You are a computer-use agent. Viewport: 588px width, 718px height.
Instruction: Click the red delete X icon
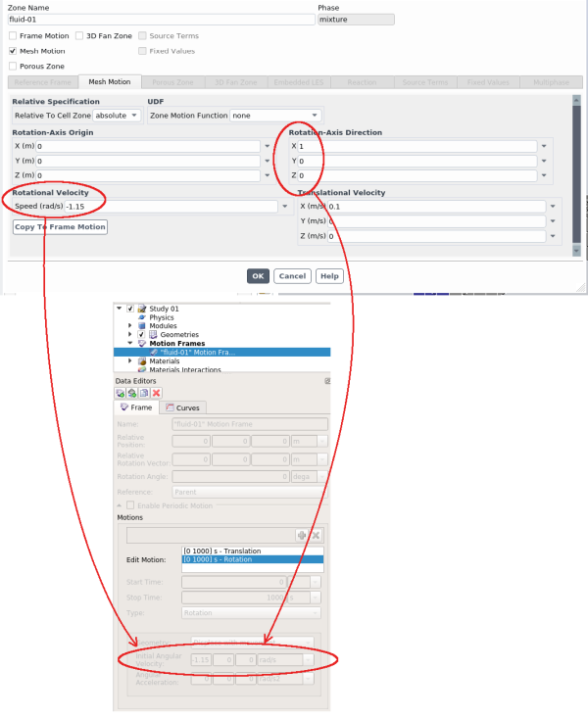[156, 393]
